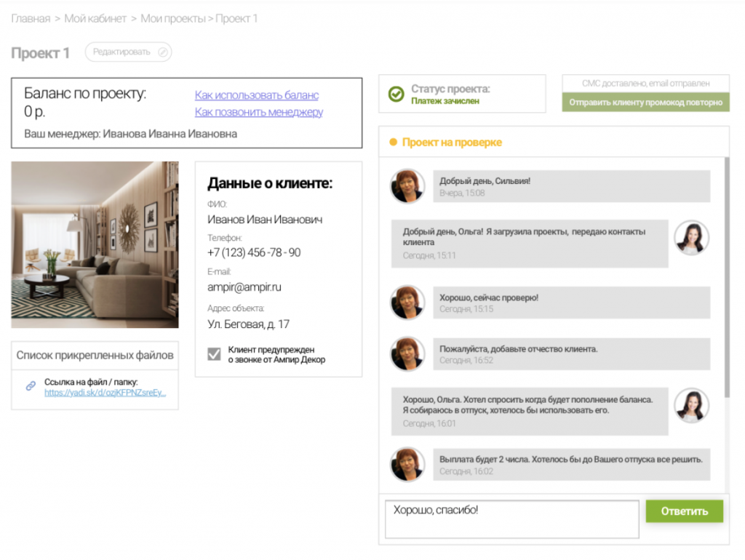Click avatar beside 'Я загрузила проекты' message
Viewport: 745px width, 560px height.
(x=691, y=238)
